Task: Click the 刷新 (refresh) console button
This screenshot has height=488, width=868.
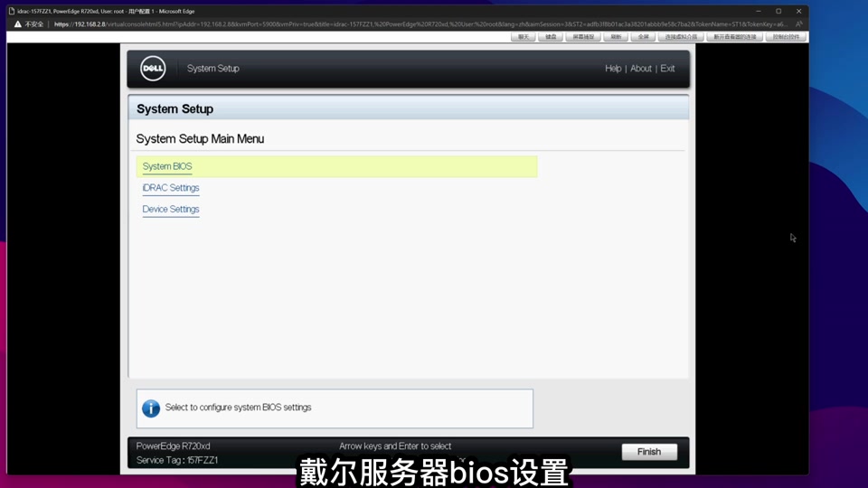Action: pyautogui.click(x=616, y=37)
